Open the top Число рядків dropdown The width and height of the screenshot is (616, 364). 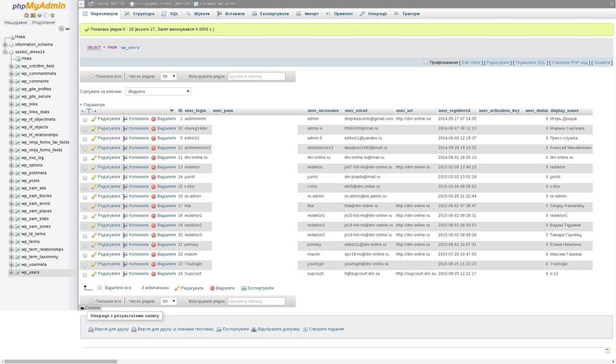coord(169,76)
